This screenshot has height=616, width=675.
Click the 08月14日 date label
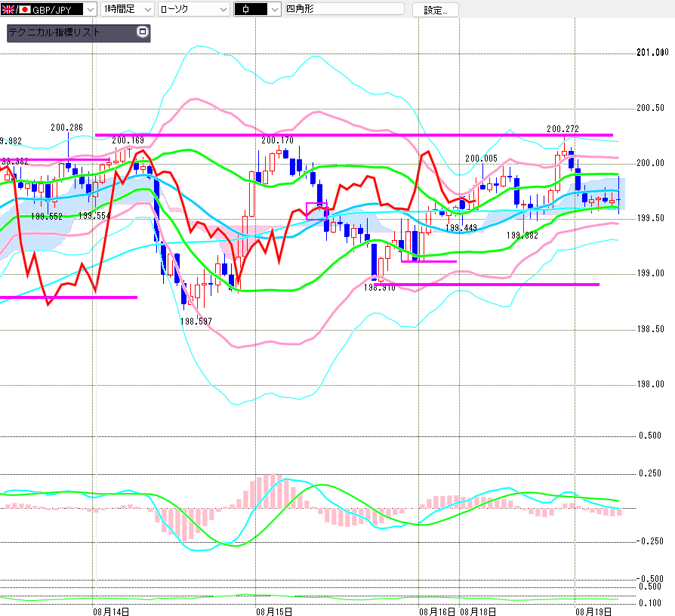(x=111, y=611)
